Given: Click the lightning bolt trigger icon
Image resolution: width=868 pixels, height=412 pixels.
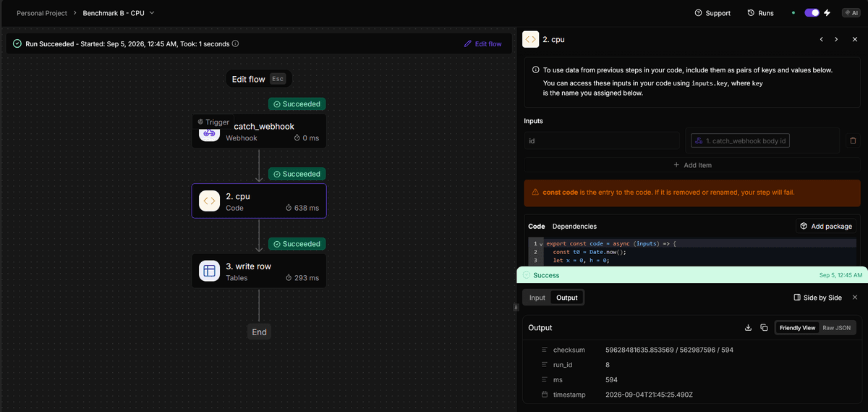Looking at the screenshot, I should (x=827, y=13).
